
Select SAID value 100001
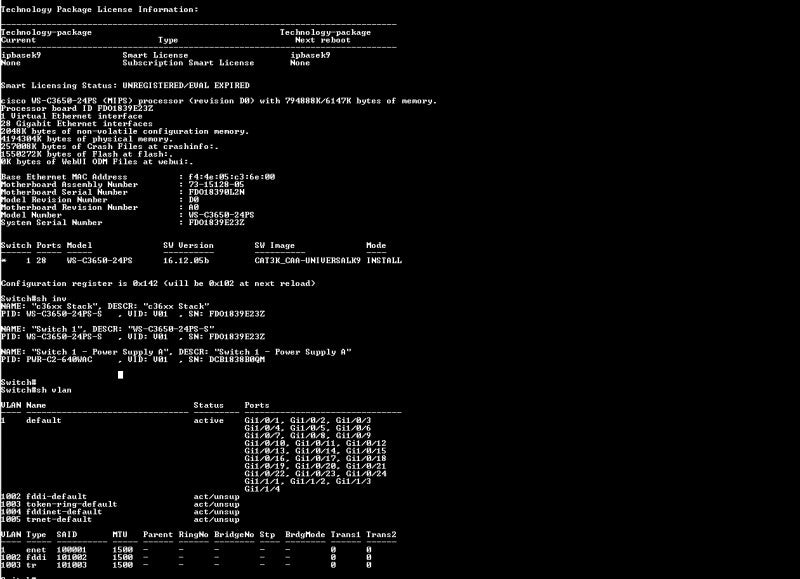coord(71,550)
